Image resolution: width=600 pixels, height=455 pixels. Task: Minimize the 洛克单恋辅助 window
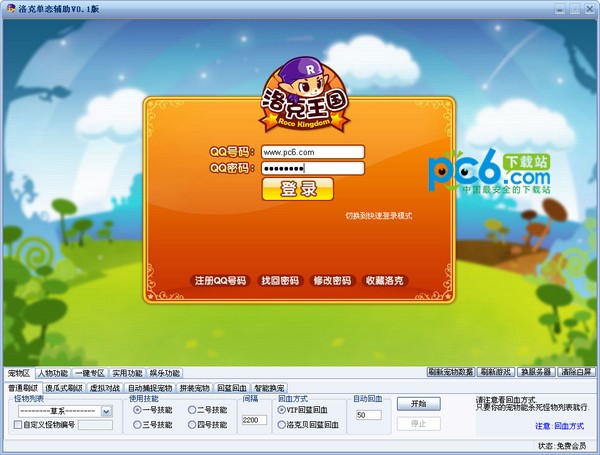[560, 8]
